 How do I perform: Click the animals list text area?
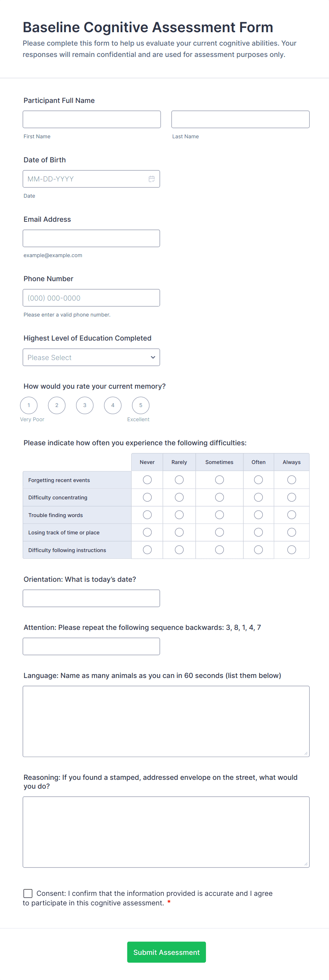(166, 721)
